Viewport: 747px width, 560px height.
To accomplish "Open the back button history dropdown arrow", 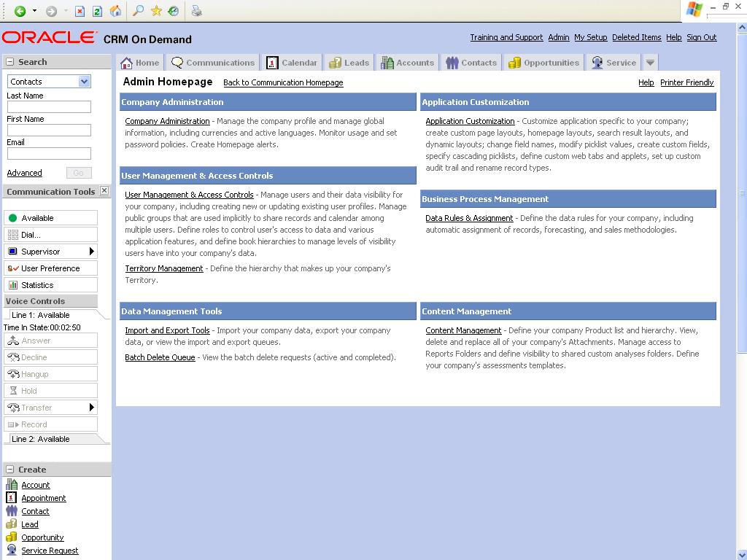I will click(x=34, y=11).
